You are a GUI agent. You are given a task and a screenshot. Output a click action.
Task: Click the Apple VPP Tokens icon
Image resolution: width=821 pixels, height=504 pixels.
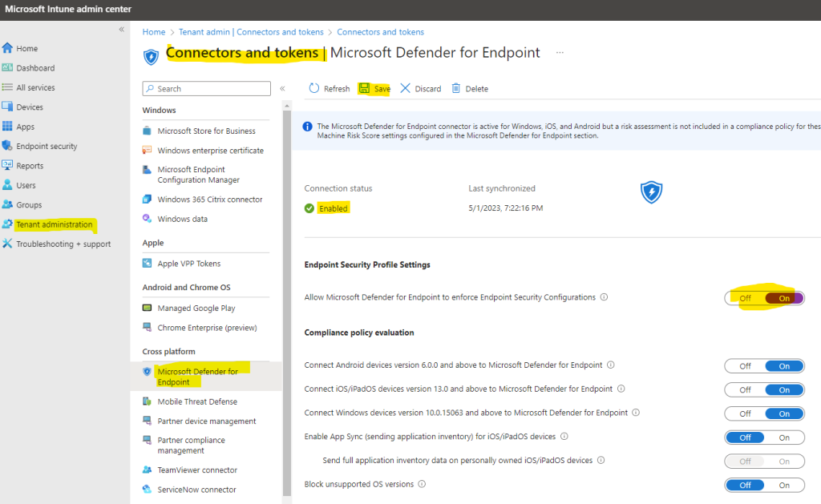(148, 264)
